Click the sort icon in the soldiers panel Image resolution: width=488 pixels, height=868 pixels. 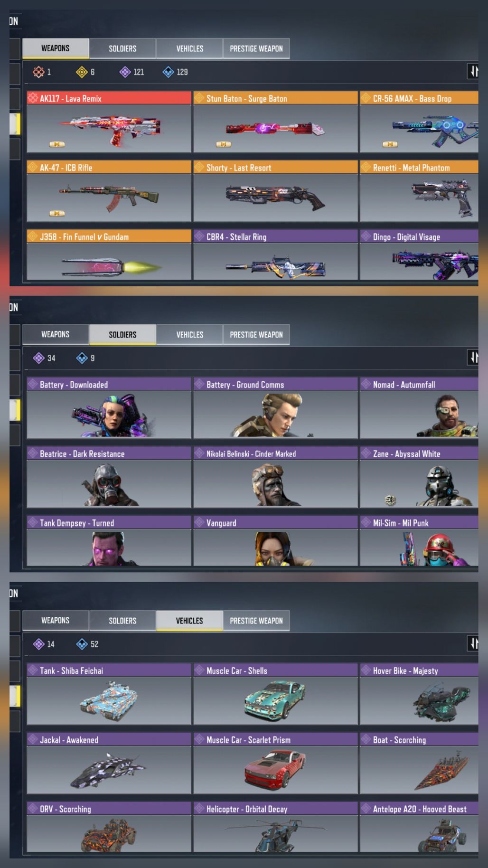tap(473, 358)
